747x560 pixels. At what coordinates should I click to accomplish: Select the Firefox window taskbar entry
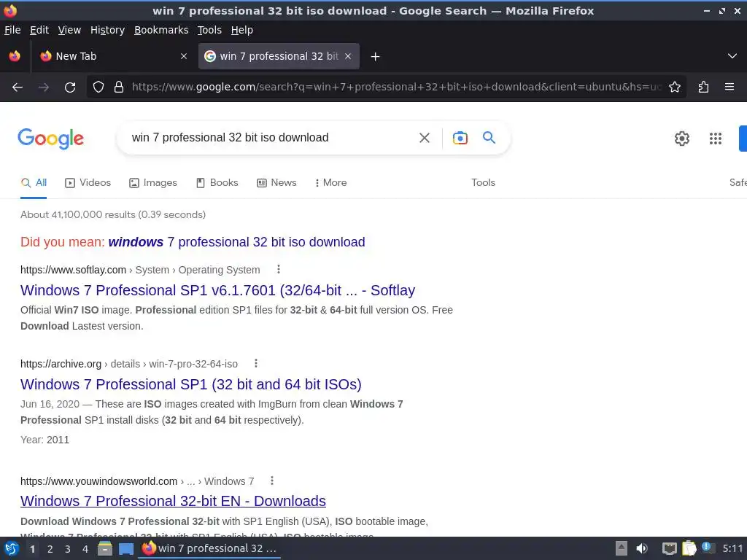pos(209,548)
